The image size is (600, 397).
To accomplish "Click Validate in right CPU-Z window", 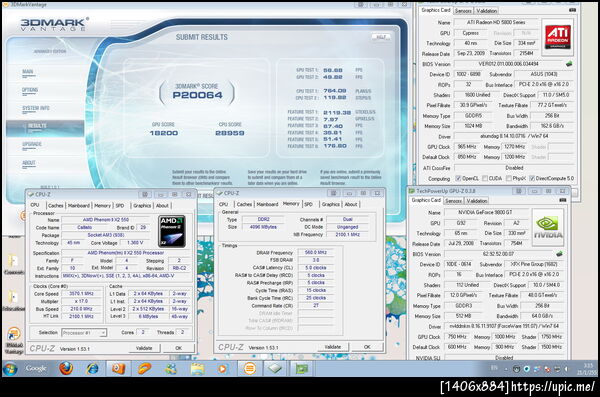I will [333, 347].
